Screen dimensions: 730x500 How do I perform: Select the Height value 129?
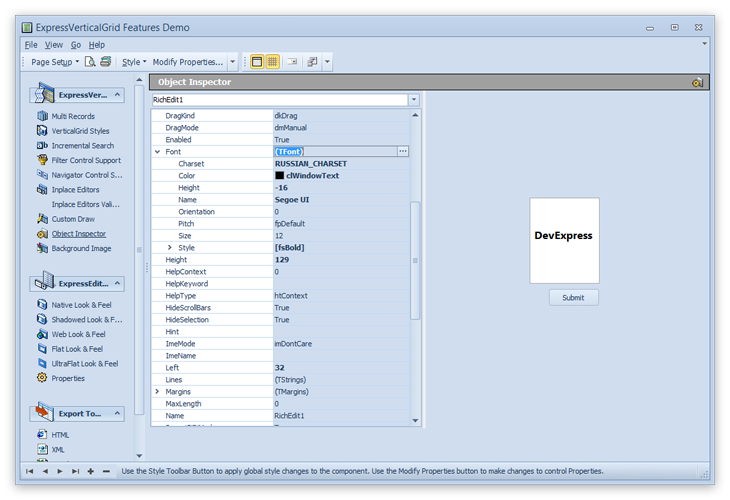(341, 260)
